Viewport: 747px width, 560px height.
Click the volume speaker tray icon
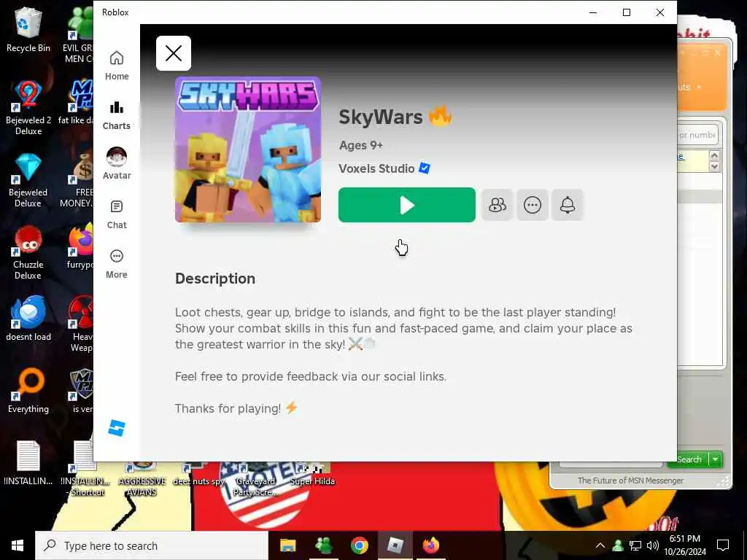click(x=653, y=545)
